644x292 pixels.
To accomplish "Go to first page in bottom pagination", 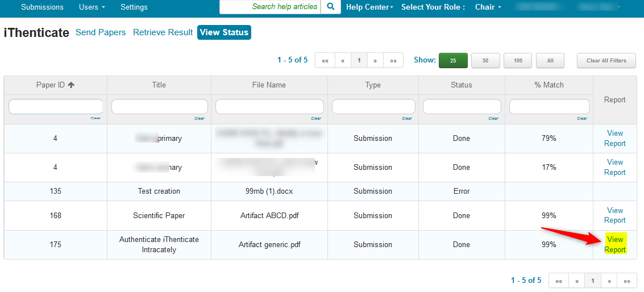I will (x=558, y=281).
